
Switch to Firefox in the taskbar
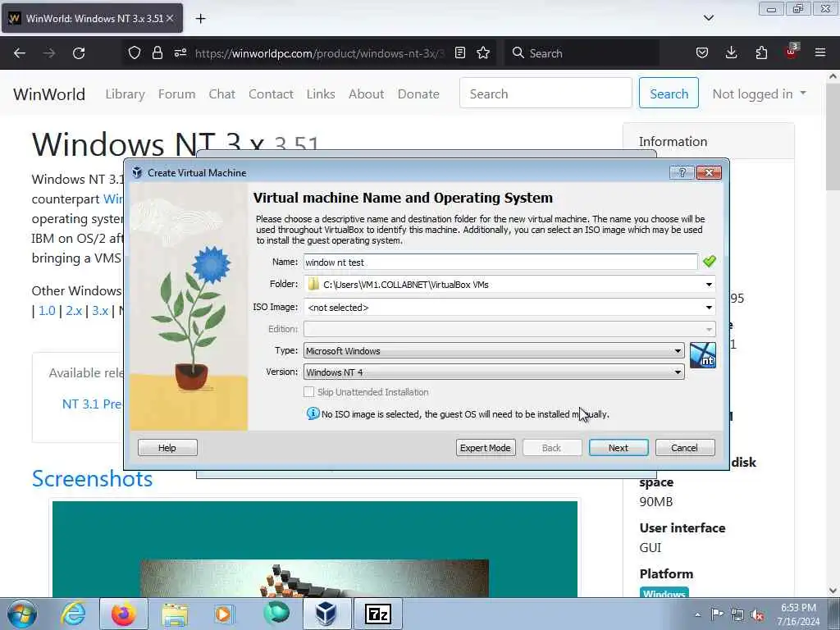(x=123, y=614)
